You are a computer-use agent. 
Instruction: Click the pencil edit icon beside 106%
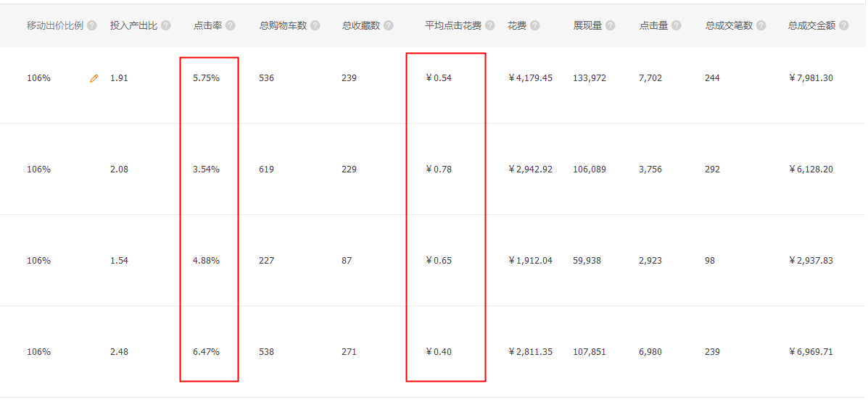coord(94,78)
